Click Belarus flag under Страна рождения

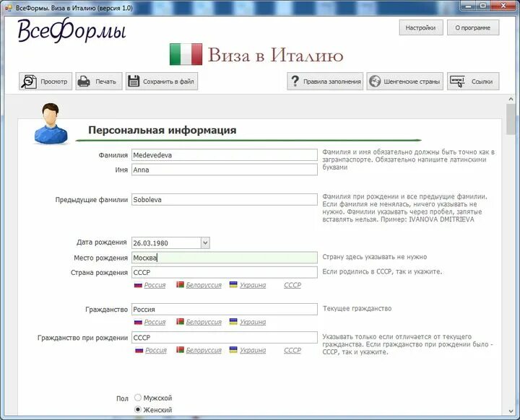pyautogui.click(x=180, y=285)
